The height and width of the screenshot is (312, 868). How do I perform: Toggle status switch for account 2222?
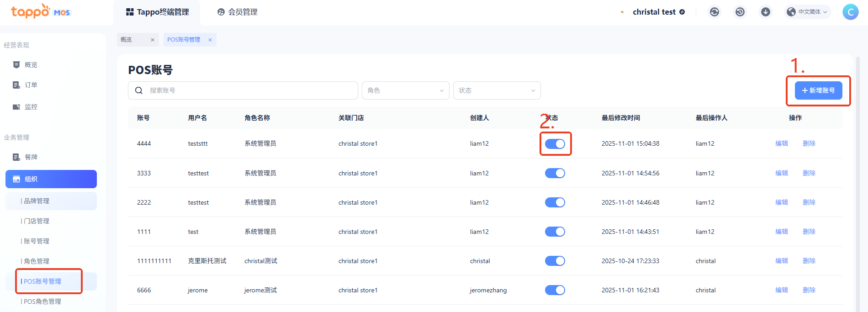tap(555, 202)
